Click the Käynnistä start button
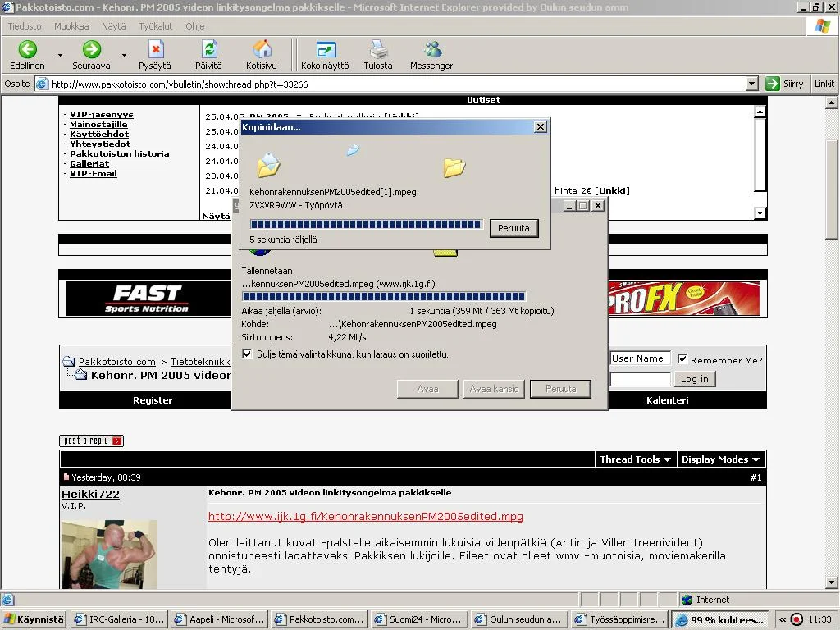The image size is (840, 630). point(34,619)
